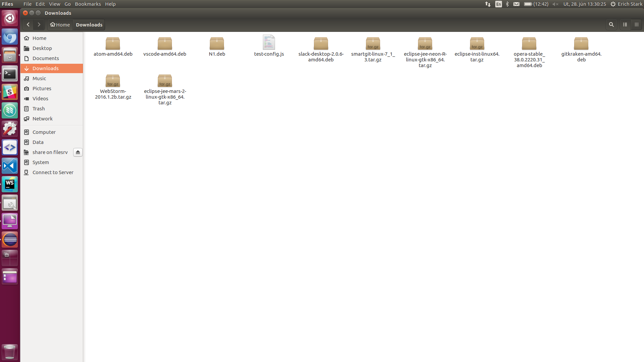Go forward with the right arrow button
The image size is (644, 362).
[39, 24]
